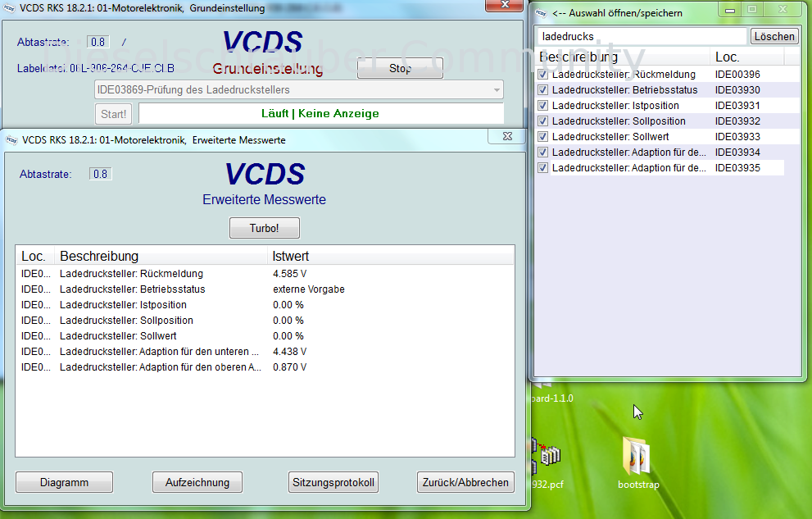Select the 0.870 V adaption value
This screenshot has height=519, width=812.
(289, 366)
